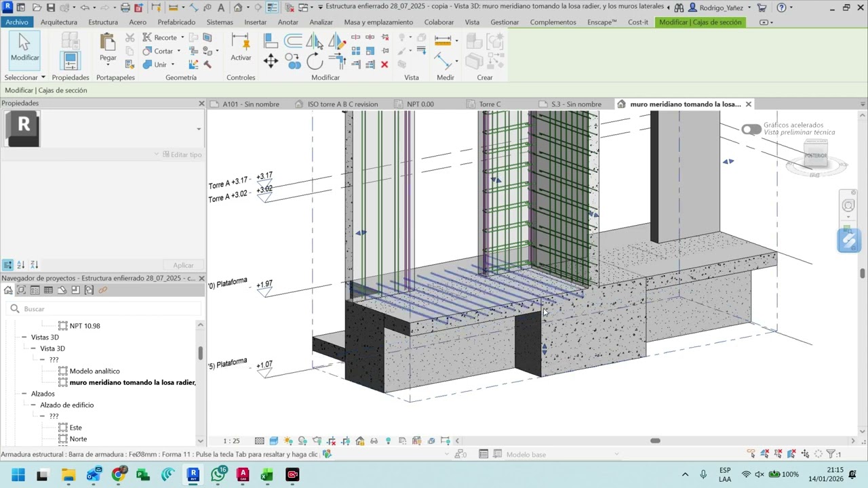Switch to the Torre C view tab
The height and width of the screenshot is (488, 868).
[490, 104]
